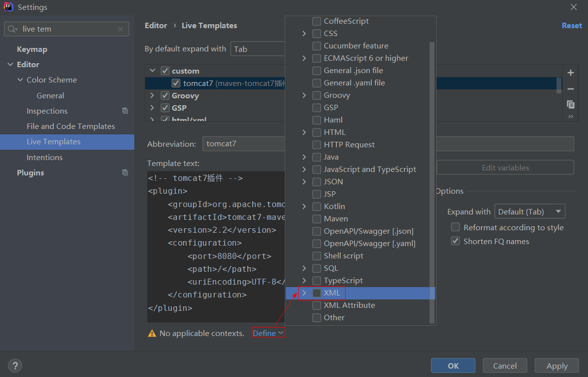Collapse the Color Scheme tree node
This screenshot has width=588, height=377.
pyautogui.click(x=20, y=80)
